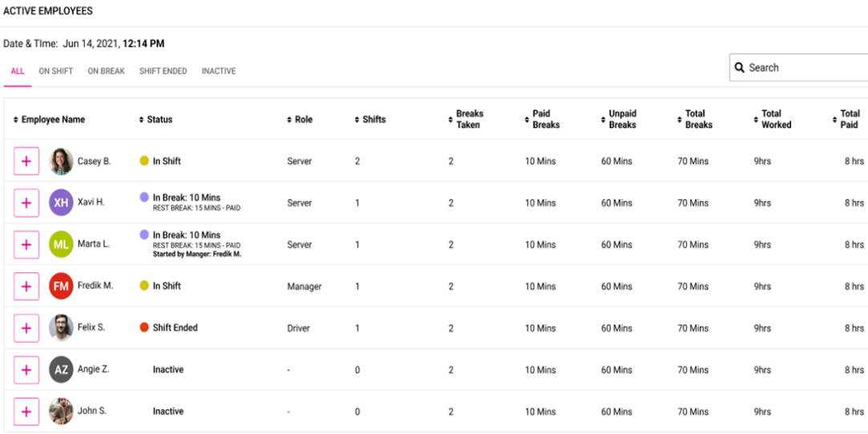Click Marta L.'s green ML avatar

61,244
